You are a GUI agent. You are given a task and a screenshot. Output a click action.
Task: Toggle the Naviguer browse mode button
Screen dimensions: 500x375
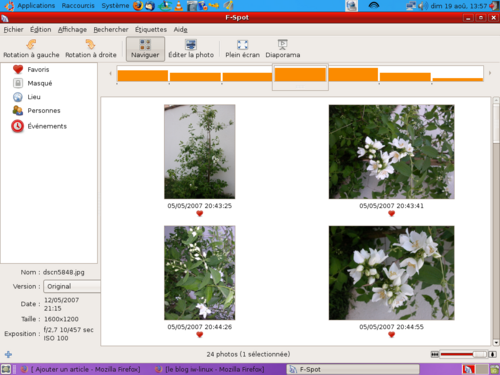(x=145, y=49)
